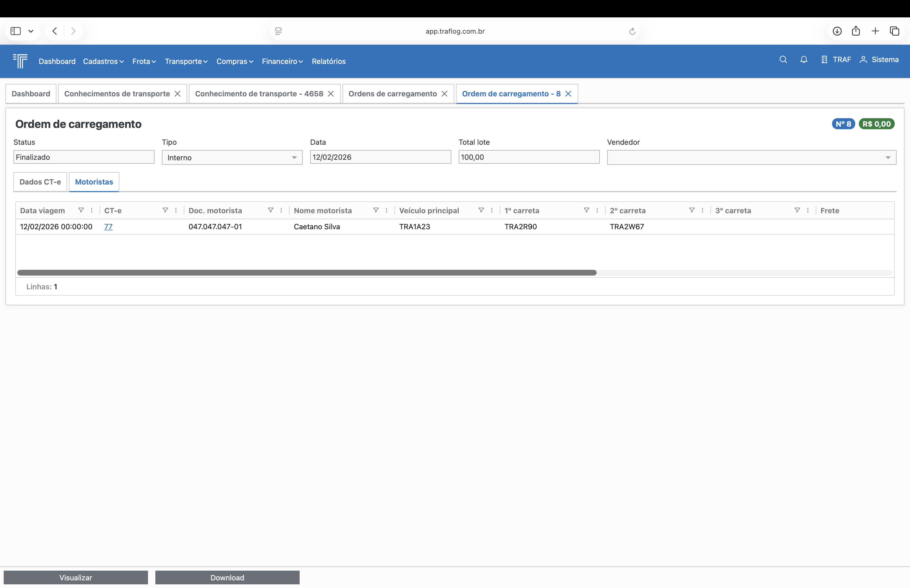
Task: Filter the Veículo principal column
Action: [x=481, y=210]
